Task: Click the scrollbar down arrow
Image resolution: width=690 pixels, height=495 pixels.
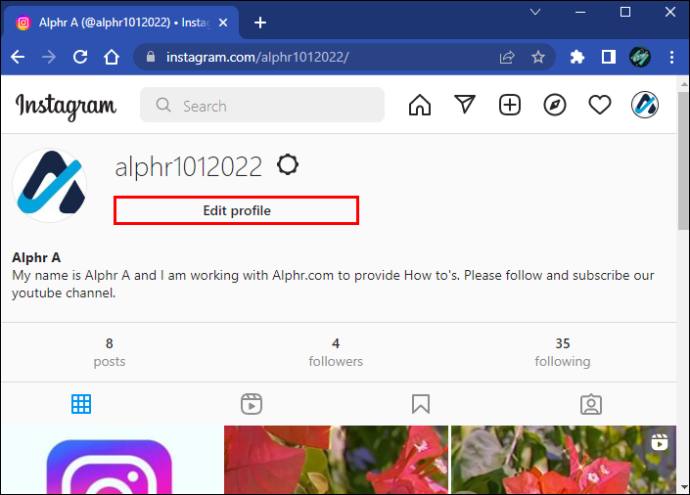Action: pos(684,487)
